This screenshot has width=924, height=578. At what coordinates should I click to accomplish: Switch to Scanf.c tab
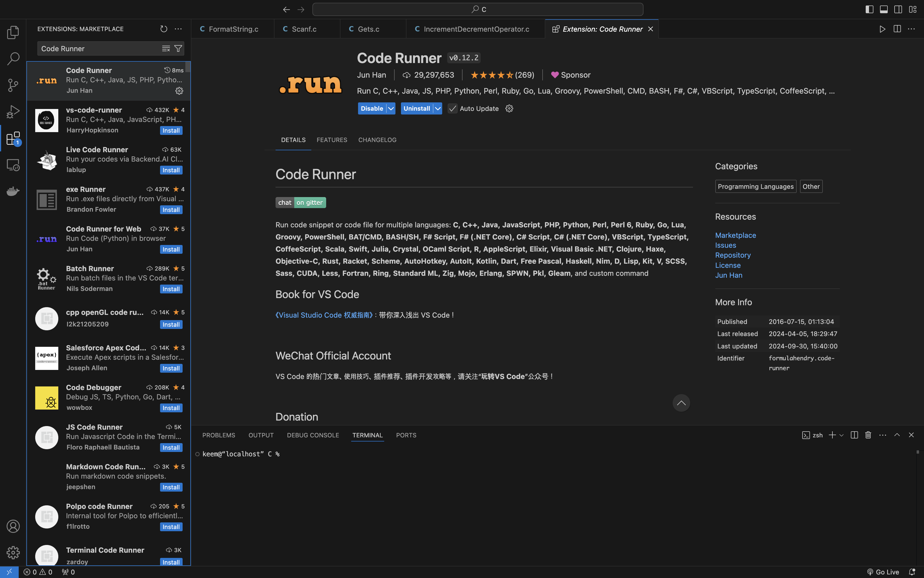tap(307, 29)
